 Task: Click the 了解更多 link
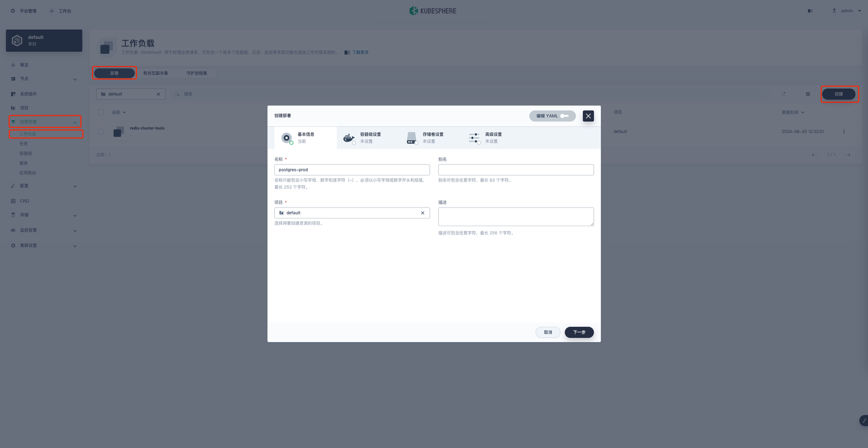pyautogui.click(x=360, y=53)
